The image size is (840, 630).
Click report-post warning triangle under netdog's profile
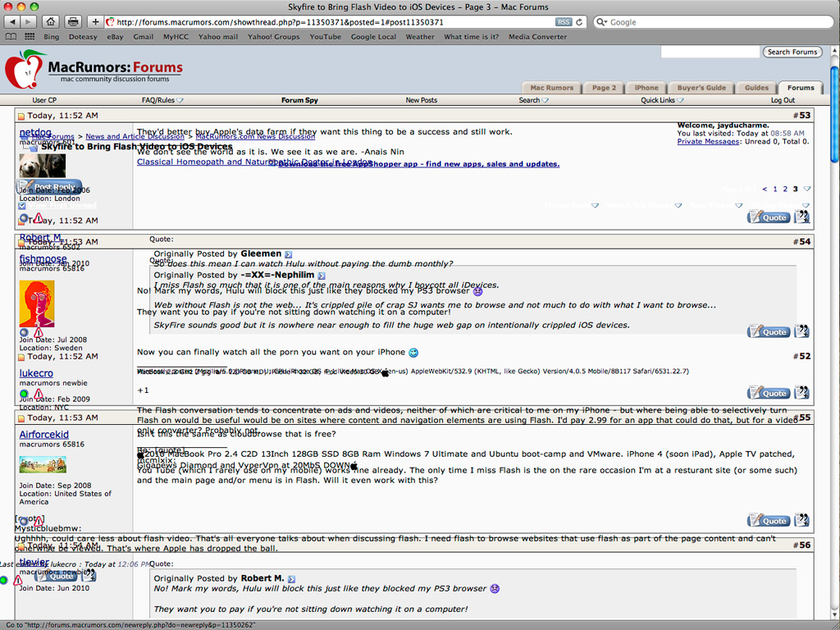39,218
